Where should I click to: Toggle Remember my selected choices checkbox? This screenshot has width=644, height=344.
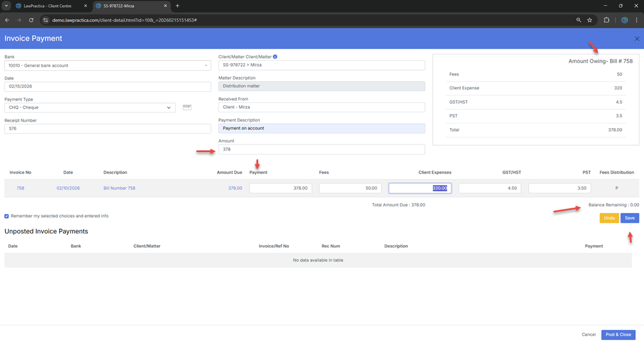pyautogui.click(x=7, y=216)
